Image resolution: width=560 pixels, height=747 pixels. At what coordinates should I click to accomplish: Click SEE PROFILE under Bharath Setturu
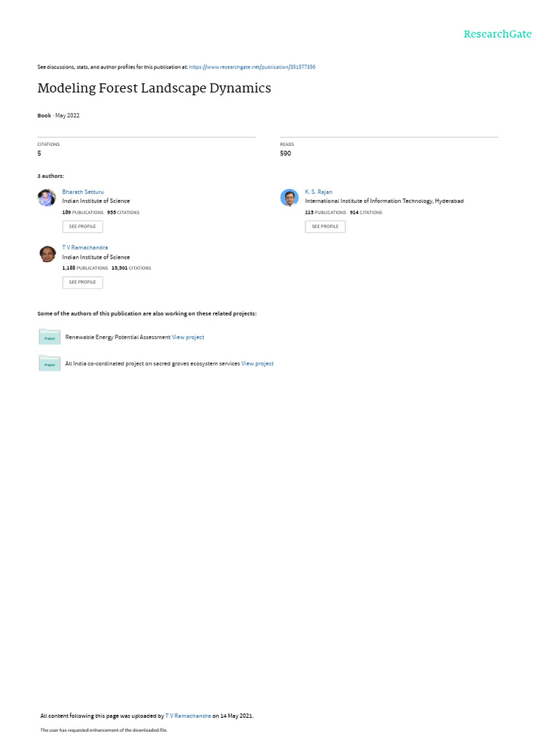coord(82,227)
